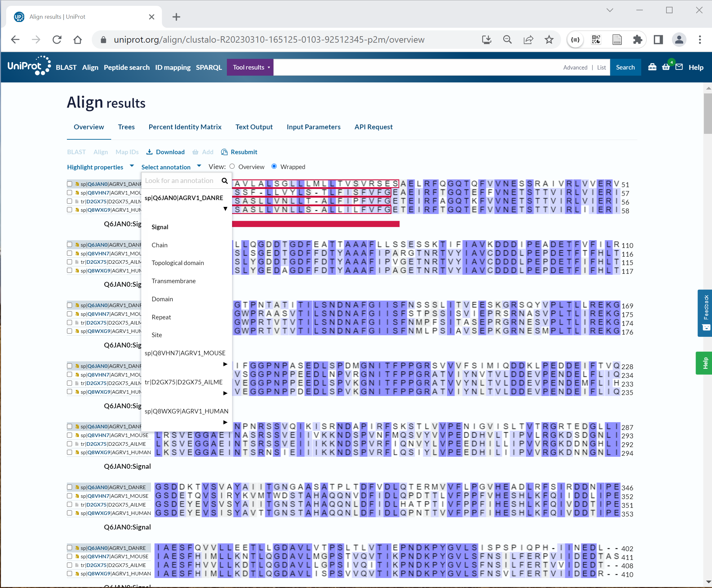The height and width of the screenshot is (588, 712).
Task: Select the Overview view radio button
Action: coord(232,166)
